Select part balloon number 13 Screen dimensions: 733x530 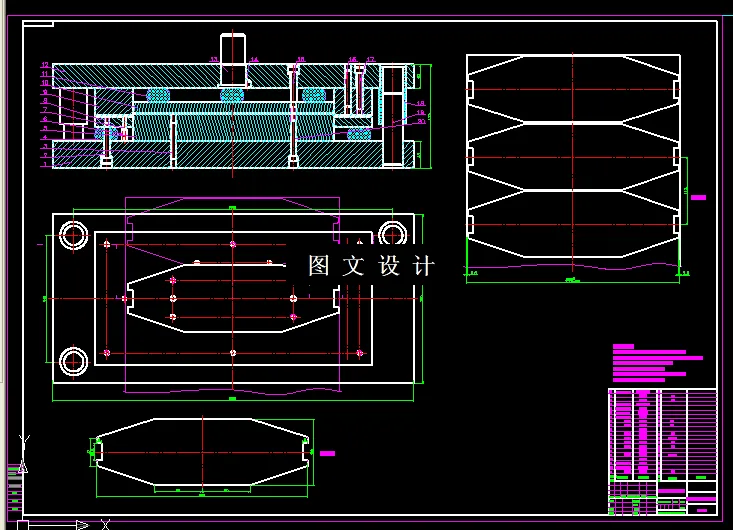(214, 59)
